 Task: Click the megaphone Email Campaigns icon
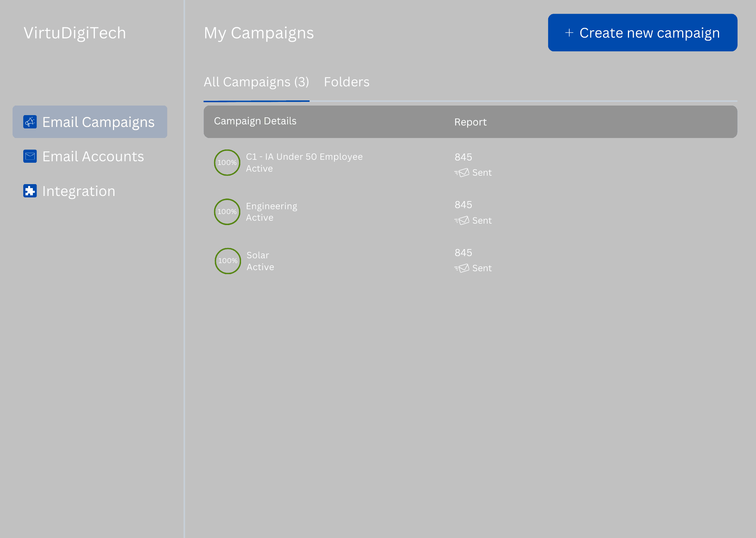pyautogui.click(x=30, y=122)
